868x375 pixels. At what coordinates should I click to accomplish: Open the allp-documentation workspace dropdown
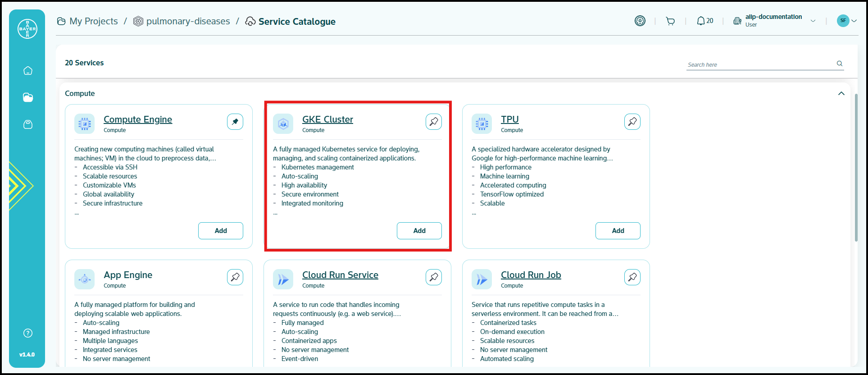click(813, 21)
